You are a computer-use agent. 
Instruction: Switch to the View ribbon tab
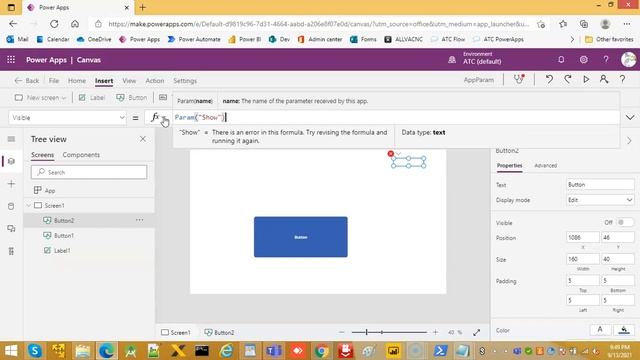129,81
